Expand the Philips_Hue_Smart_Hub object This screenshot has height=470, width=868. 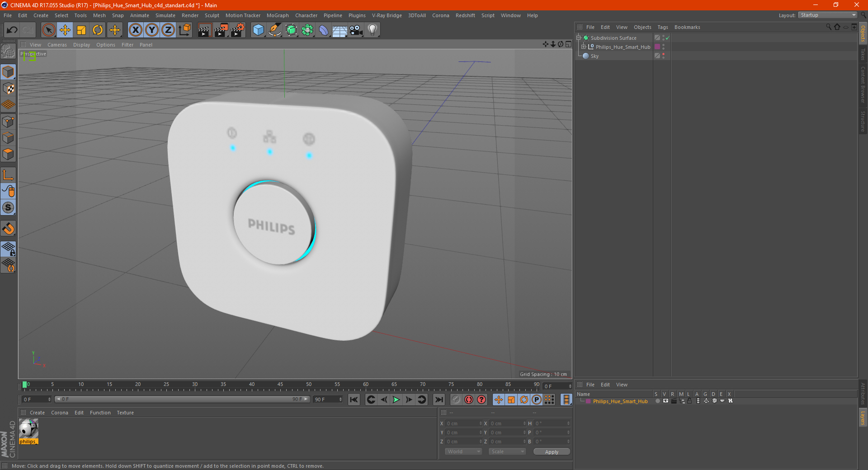583,47
